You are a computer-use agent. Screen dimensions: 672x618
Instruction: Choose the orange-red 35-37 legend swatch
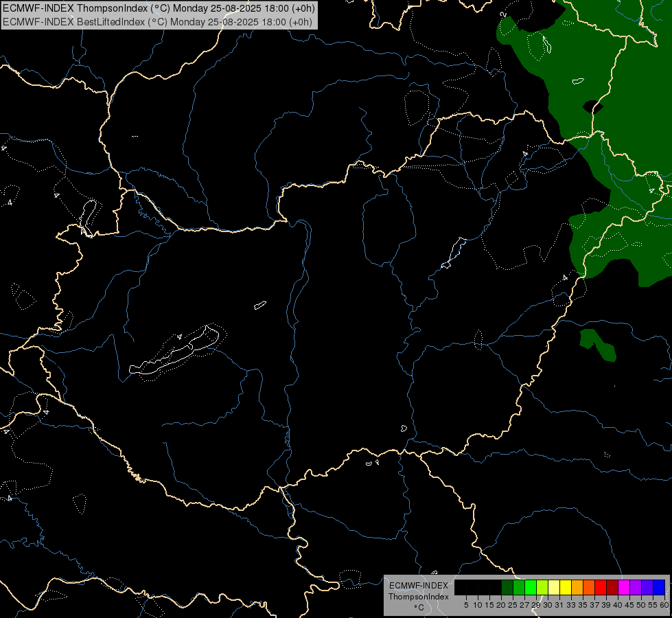tap(589, 587)
